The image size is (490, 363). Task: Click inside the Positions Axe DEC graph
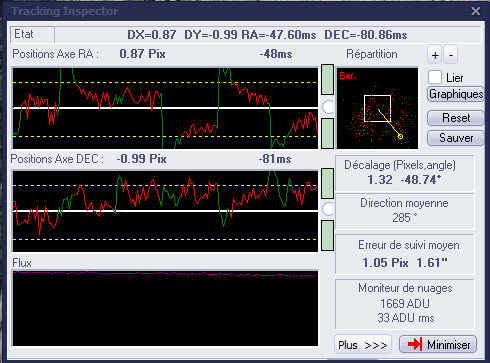165,211
